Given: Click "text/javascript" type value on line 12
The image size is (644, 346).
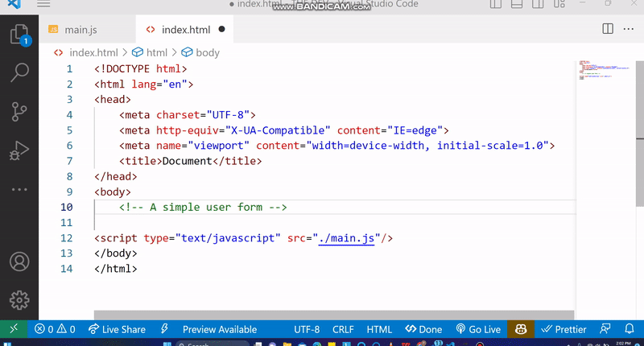Looking at the screenshot, I should (x=228, y=238).
